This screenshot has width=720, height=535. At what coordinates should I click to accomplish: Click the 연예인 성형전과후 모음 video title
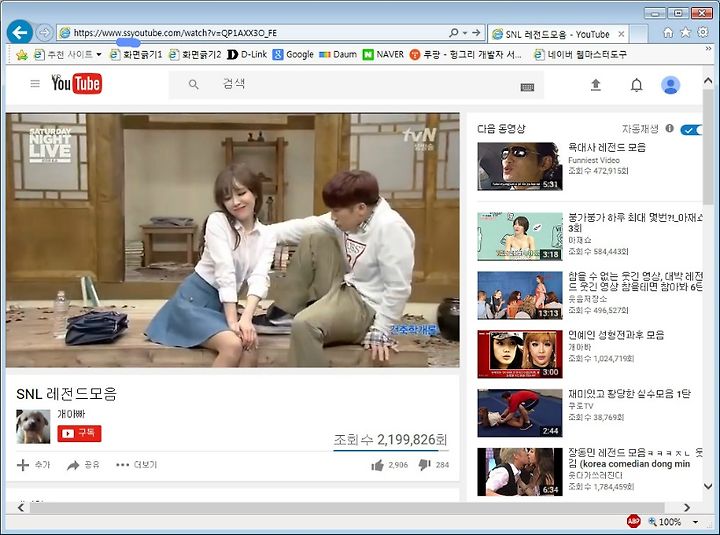coord(616,335)
